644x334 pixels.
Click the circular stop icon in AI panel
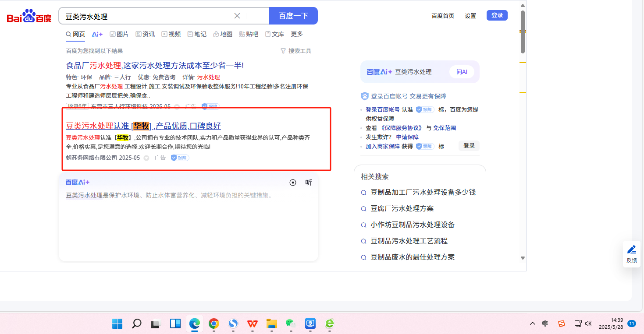pos(293,183)
